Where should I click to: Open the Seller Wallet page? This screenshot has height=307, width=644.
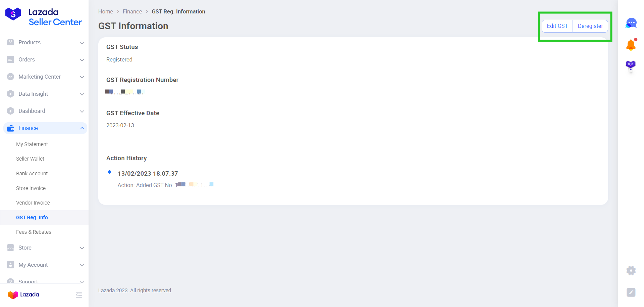[30, 159]
